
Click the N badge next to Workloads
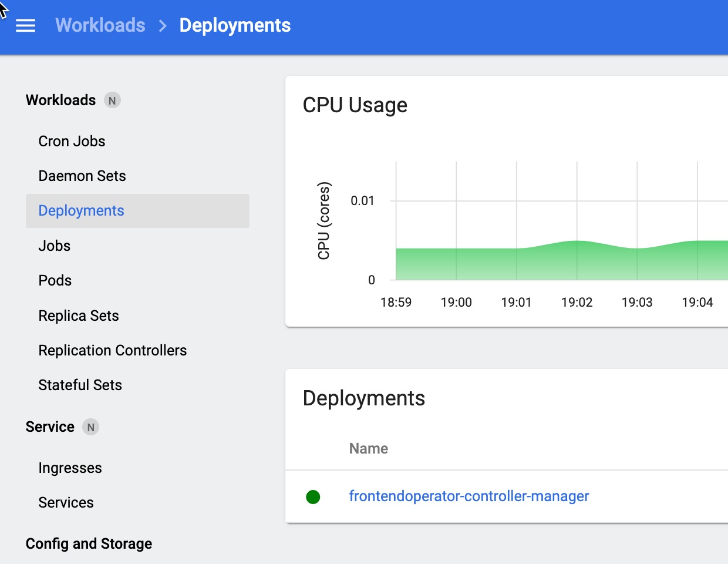(x=112, y=100)
